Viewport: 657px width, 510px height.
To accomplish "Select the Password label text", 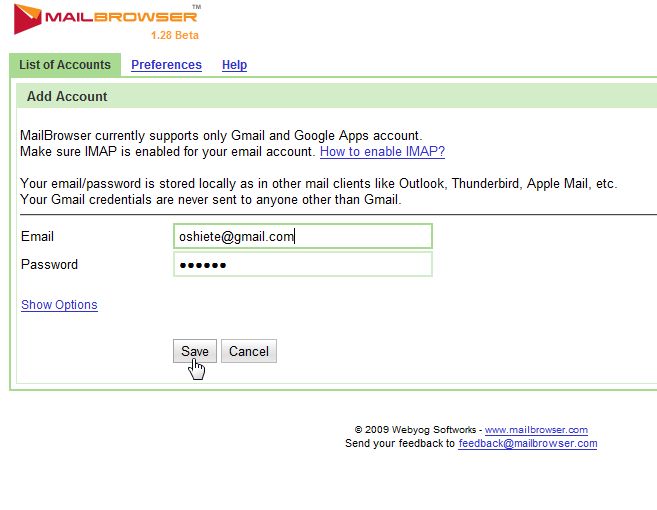I will (x=49, y=264).
